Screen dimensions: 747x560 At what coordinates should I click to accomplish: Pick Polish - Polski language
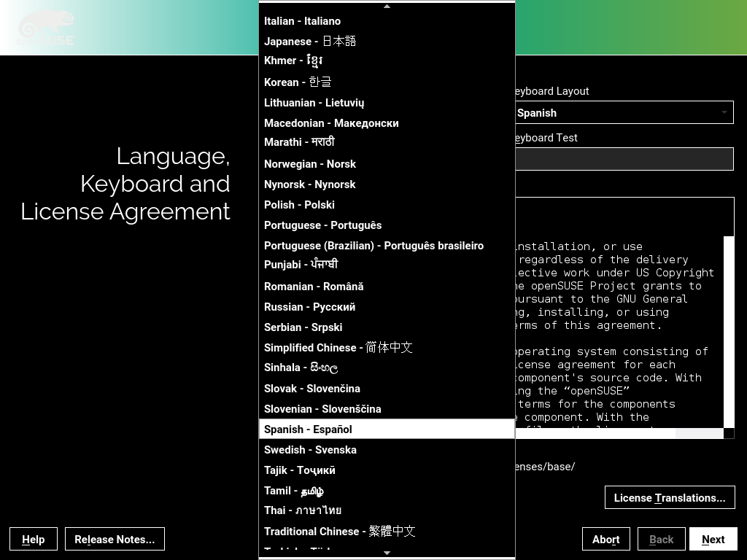coord(299,205)
